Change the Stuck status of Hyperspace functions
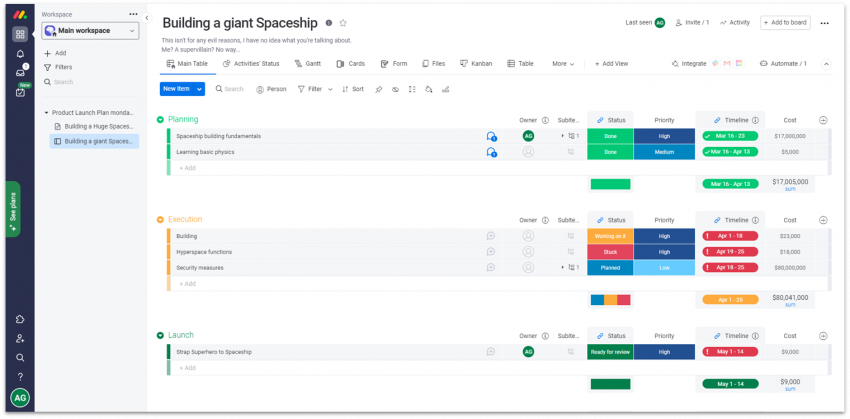The image size is (850, 419). [x=610, y=252]
